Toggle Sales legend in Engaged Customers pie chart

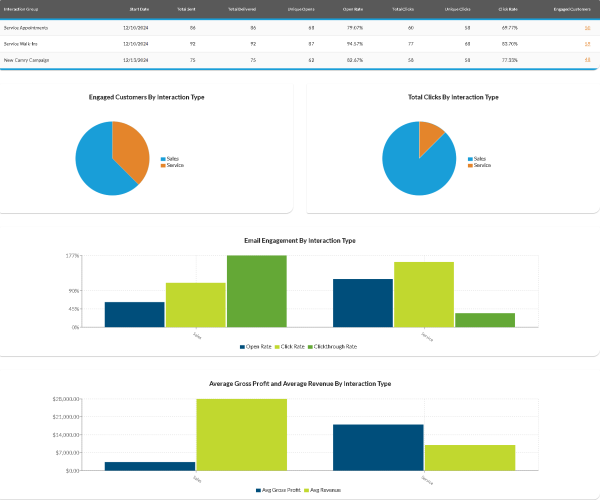tap(171, 159)
